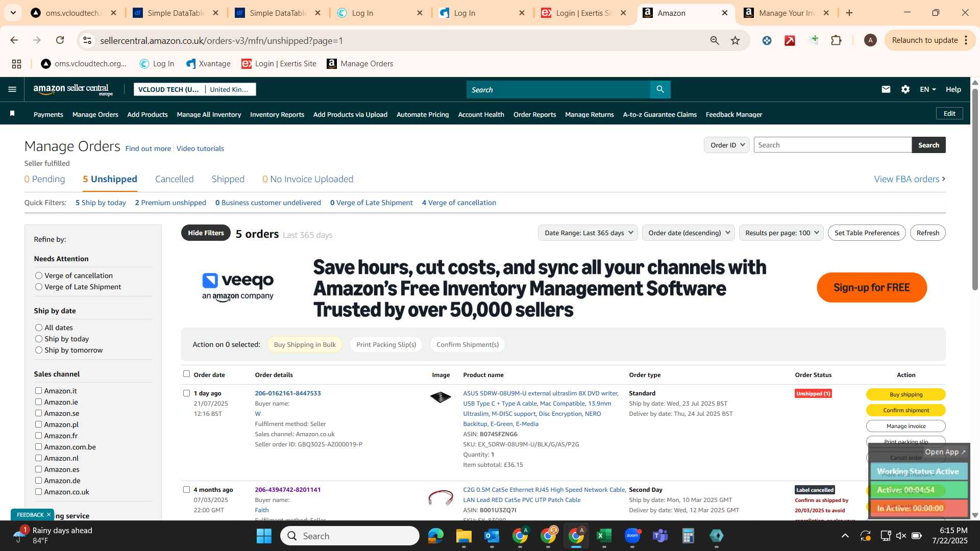This screenshot has width=980, height=551.
Task: Click the Sign-up for FREE veeqo button
Action: click(x=871, y=287)
